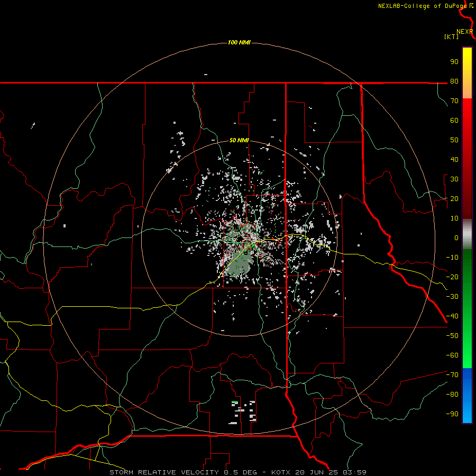This screenshot has width=476, height=476.
Task: Click the 40 value on the velocity scale
Action: tap(454, 159)
